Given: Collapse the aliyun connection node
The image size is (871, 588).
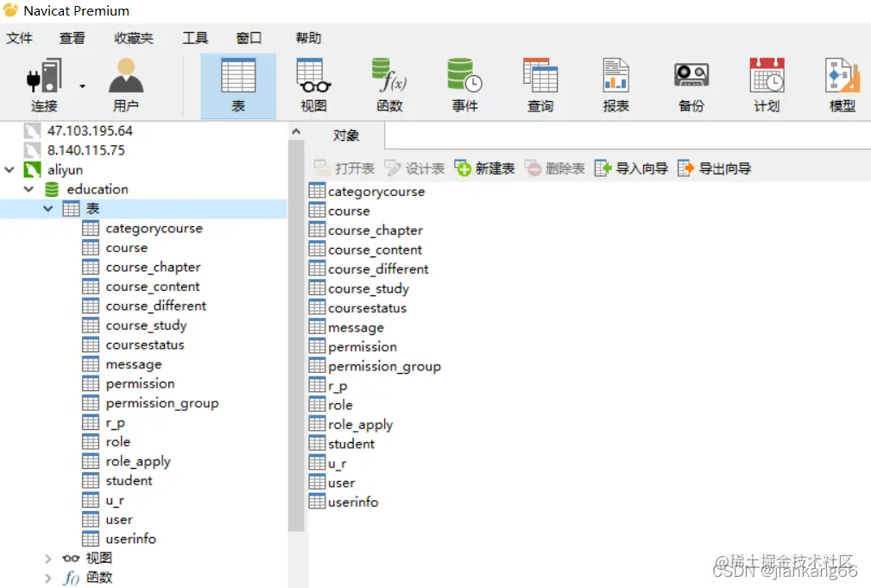Looking at the screenshot, I should pos(9,169).
